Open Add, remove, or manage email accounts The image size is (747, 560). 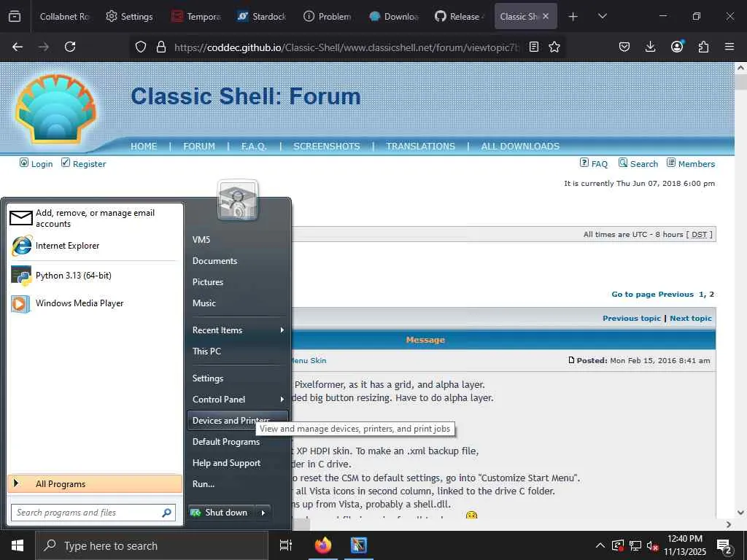pyautogui.click(x=96, y=218)
